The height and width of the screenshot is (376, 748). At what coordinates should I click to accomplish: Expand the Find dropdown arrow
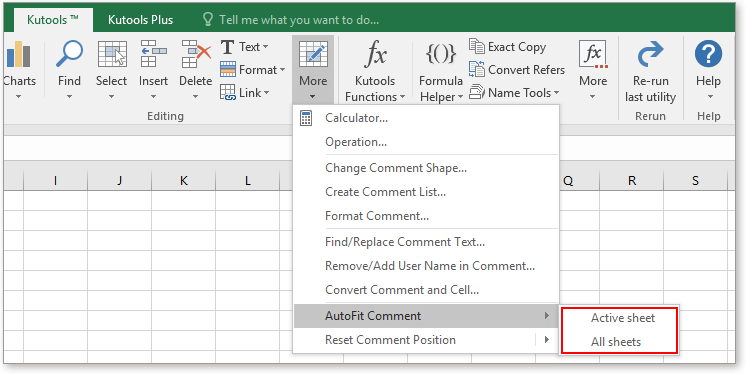[x=69, y=97]
